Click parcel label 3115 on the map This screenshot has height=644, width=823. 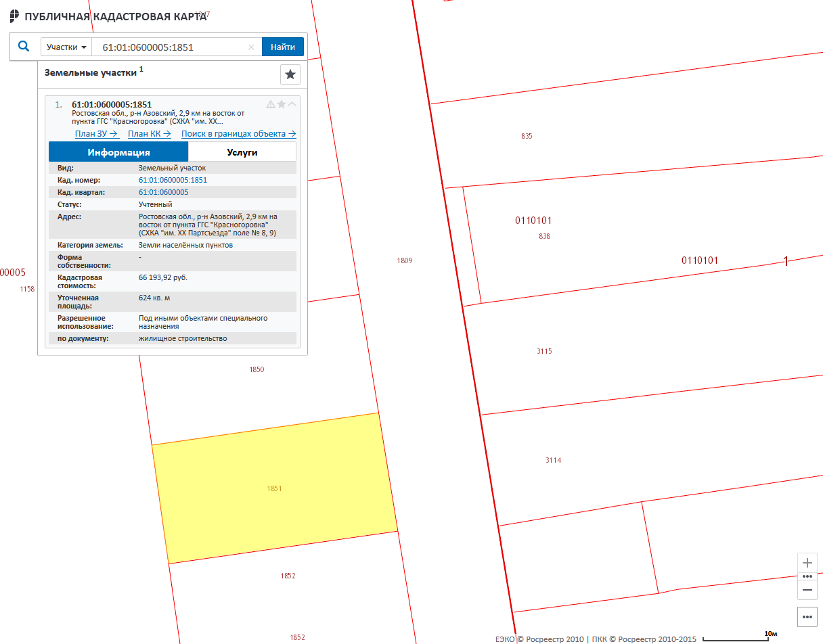coord(544,351)
